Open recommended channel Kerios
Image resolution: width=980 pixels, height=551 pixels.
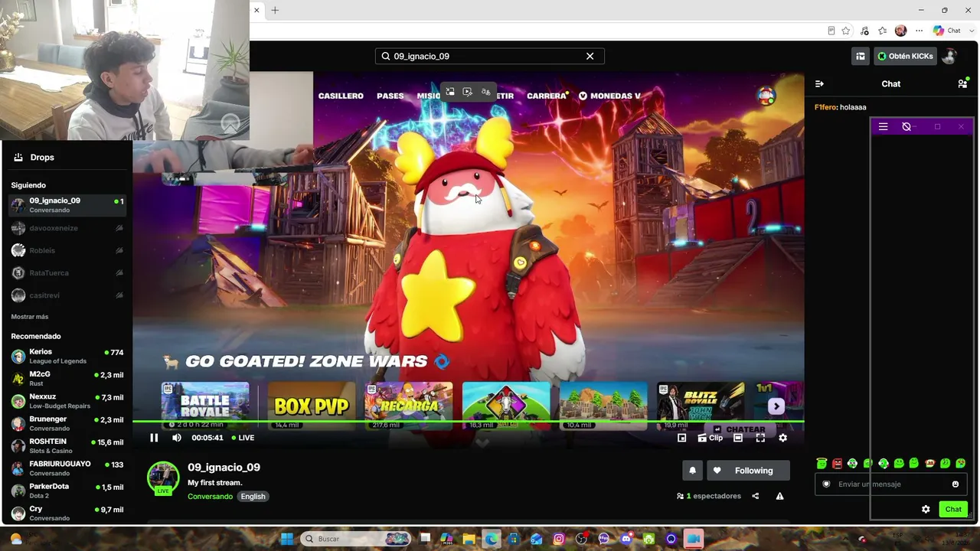click(x=67, y=356)
